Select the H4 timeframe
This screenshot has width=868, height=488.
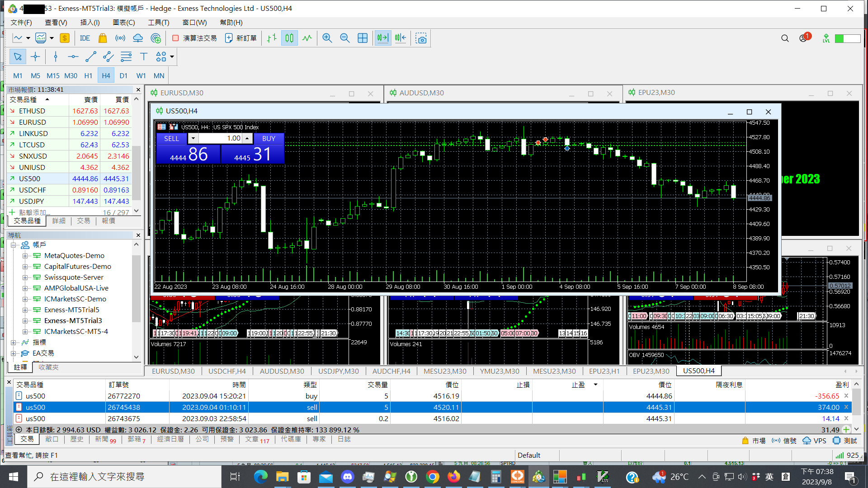[x=106, y=75]
